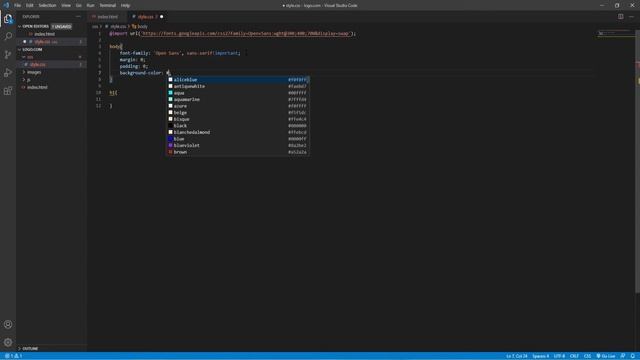
Task: Choose blueviolet suggestion
Action: (238, 145)
